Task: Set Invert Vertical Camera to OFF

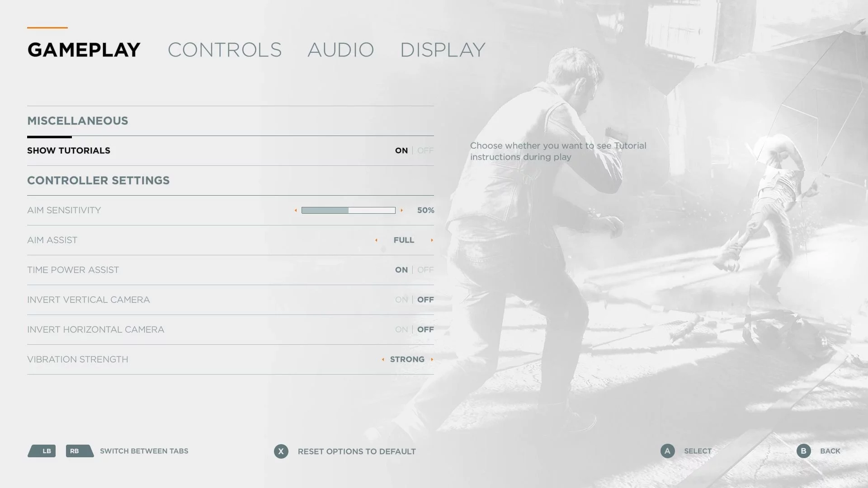Action: tap(425, 300)
